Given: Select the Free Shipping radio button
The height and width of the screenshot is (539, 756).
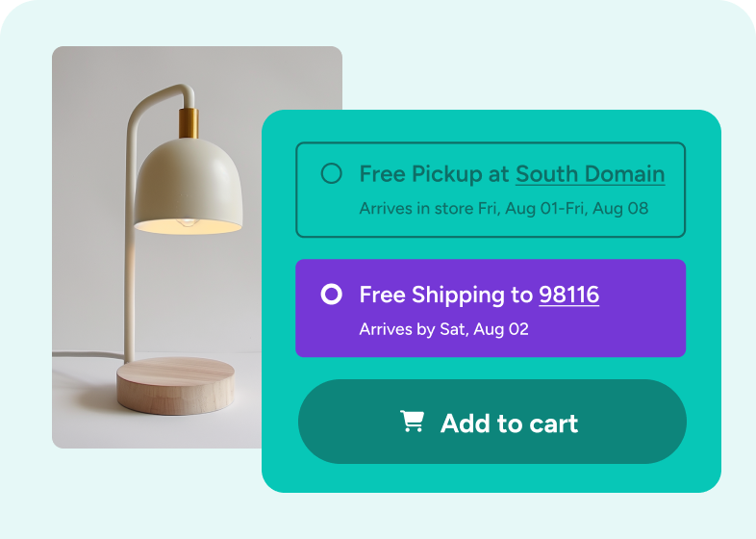Looking at the screenshot, I should 331,294.
